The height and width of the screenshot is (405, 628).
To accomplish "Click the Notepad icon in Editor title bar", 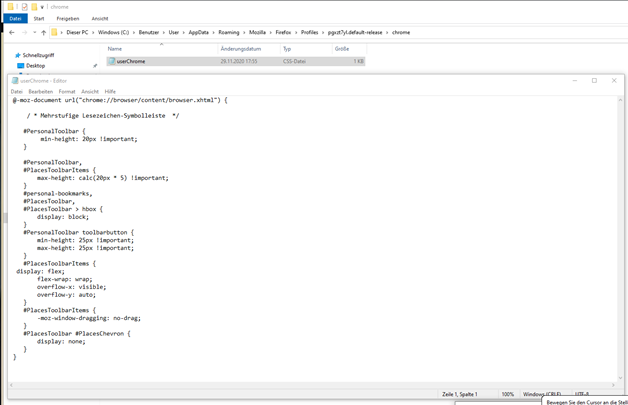I will [x=15, y=81].
